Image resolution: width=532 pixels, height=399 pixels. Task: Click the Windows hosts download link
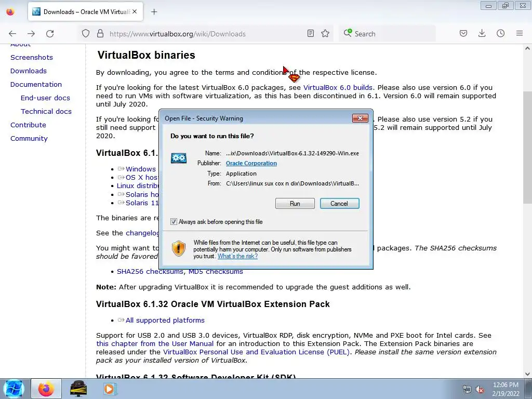click(x=140, y=169)
